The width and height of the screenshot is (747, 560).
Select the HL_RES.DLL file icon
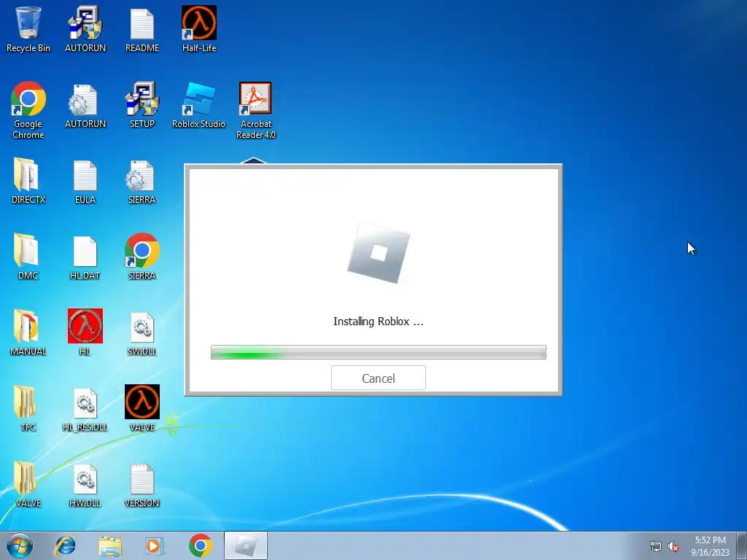(85, 408)
